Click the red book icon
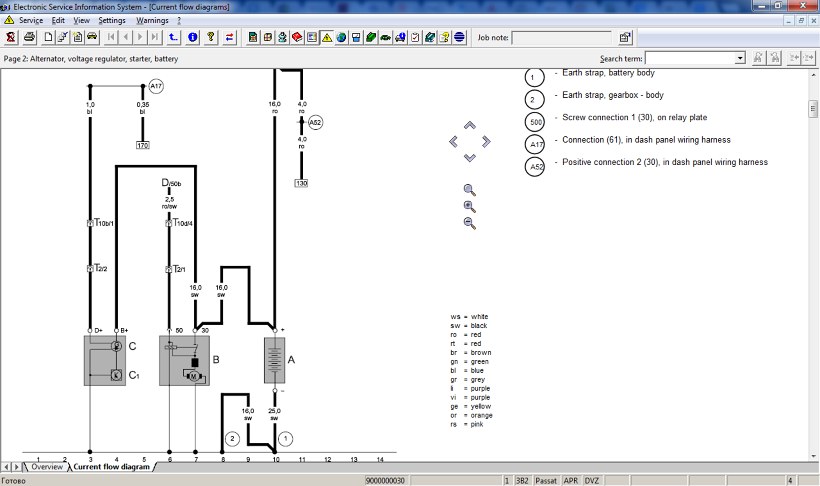The image size is (820, 486). [x=297, y=37]
